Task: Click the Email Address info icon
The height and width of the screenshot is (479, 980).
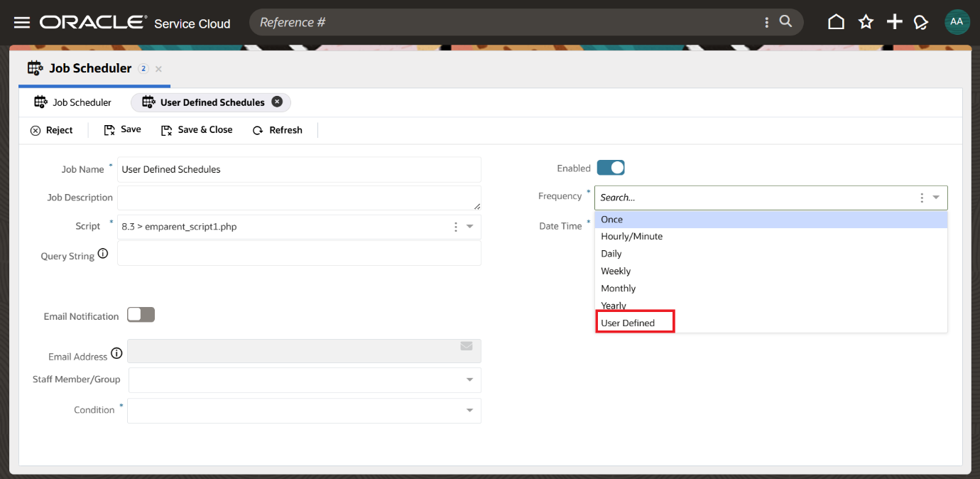Action: [116, 353]
